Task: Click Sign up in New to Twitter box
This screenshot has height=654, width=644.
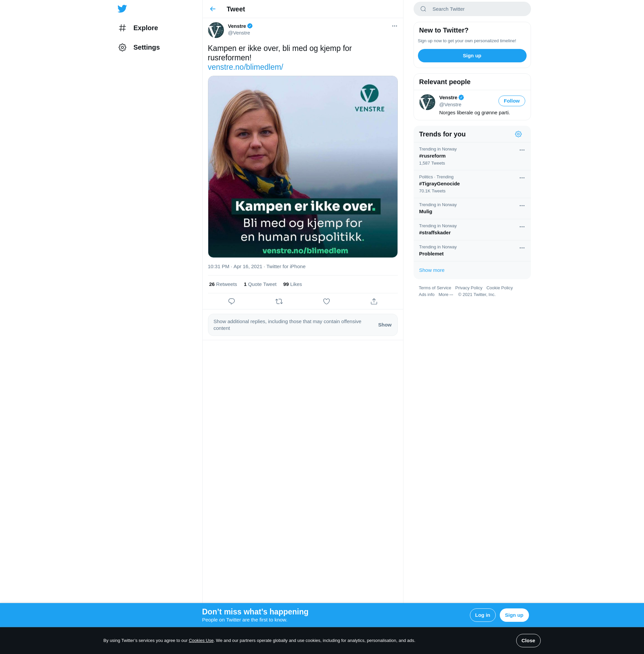Action: 472,56
